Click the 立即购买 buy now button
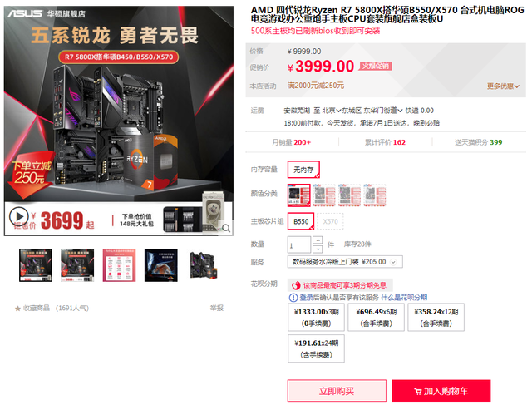The width and height of the screenshot is (532, 405). pyautogui.click(x=337, y=390)
